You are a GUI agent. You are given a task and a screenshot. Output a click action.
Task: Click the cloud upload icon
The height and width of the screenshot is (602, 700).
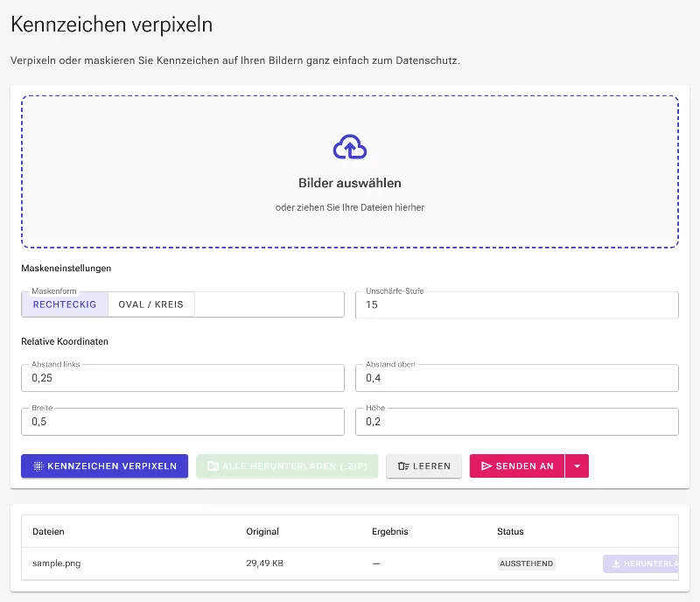click(349, 147)
